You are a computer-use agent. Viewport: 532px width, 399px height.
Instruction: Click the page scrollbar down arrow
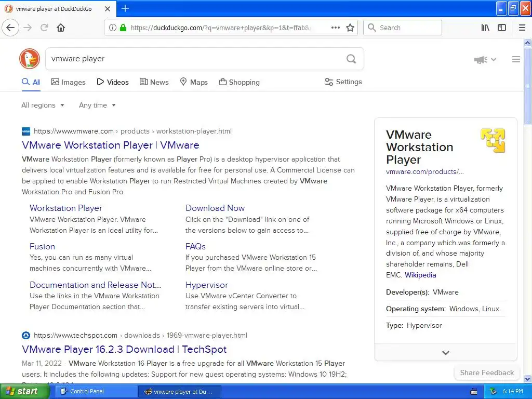pyautogui.click(x=528, y=379)
